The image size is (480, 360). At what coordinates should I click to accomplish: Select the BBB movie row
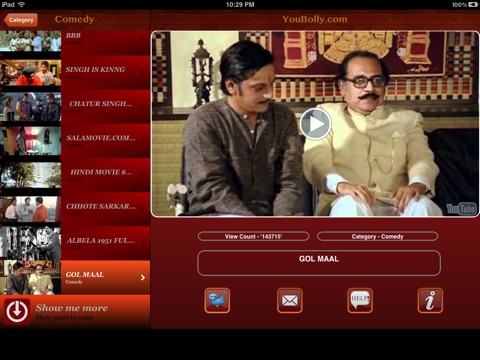point(75,42)
